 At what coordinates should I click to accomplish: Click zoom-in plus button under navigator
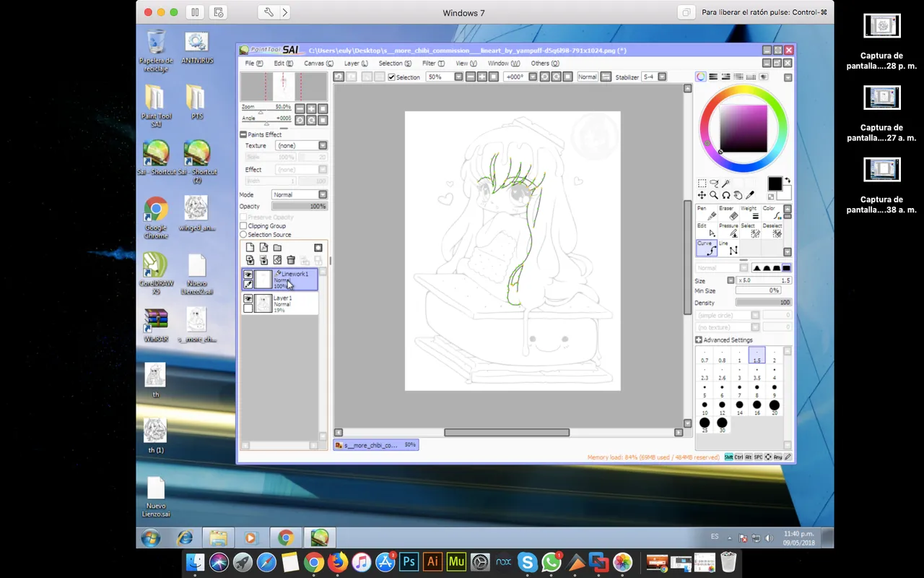click(311, 108)
